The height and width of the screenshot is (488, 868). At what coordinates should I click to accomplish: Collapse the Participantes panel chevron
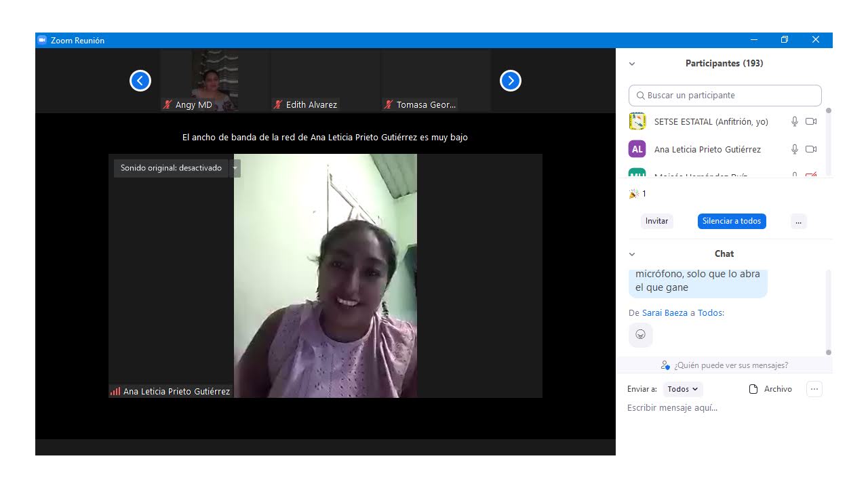(632, 64)
